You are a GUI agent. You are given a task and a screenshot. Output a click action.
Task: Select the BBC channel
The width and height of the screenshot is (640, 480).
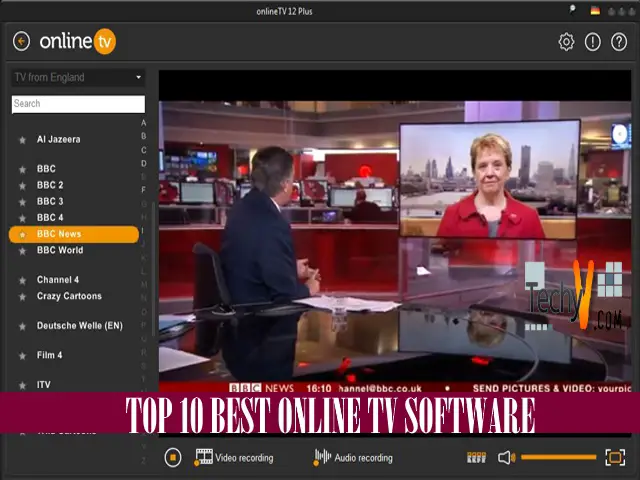point(46,169)
